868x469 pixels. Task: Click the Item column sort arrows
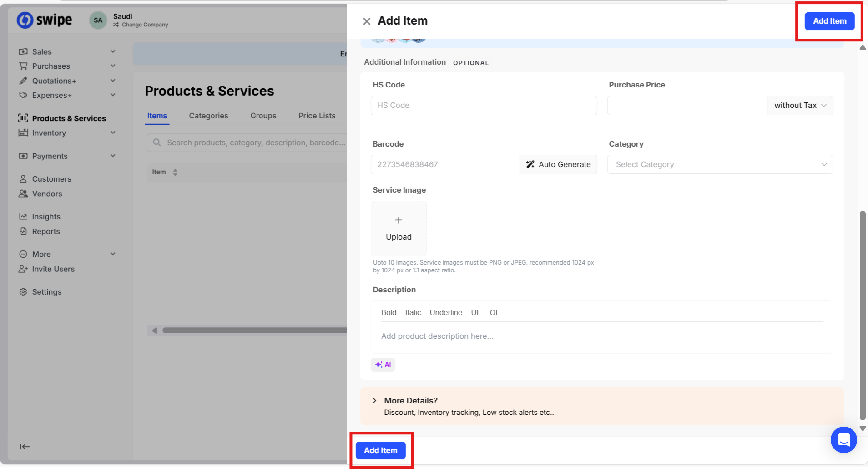[x=175, y=172]
